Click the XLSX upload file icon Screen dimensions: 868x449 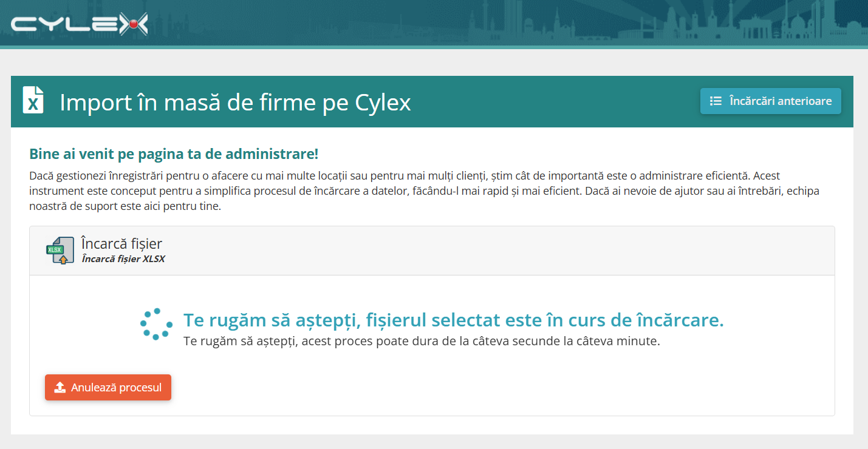coord(60,251)
